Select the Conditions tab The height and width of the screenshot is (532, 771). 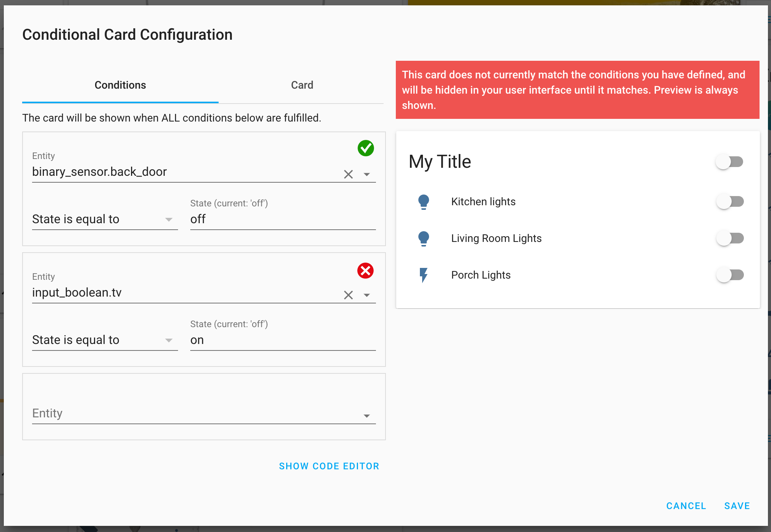pos(120,85)
